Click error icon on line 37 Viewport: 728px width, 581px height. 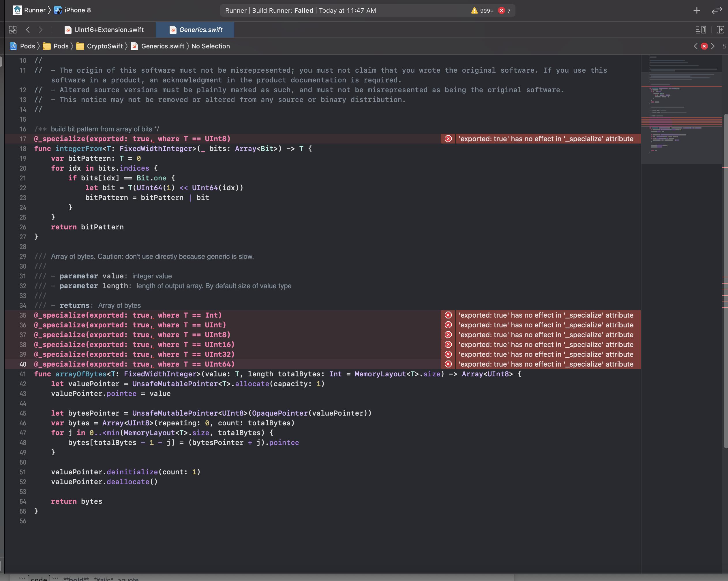tap(448, 335)
